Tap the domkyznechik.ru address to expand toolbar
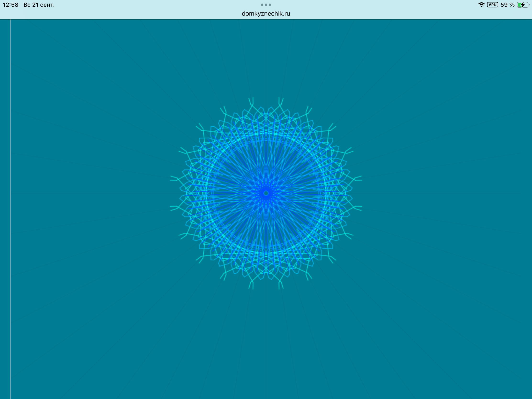Image resolution: width=532 pixels, height=399 pixels. tap(266, 13)
